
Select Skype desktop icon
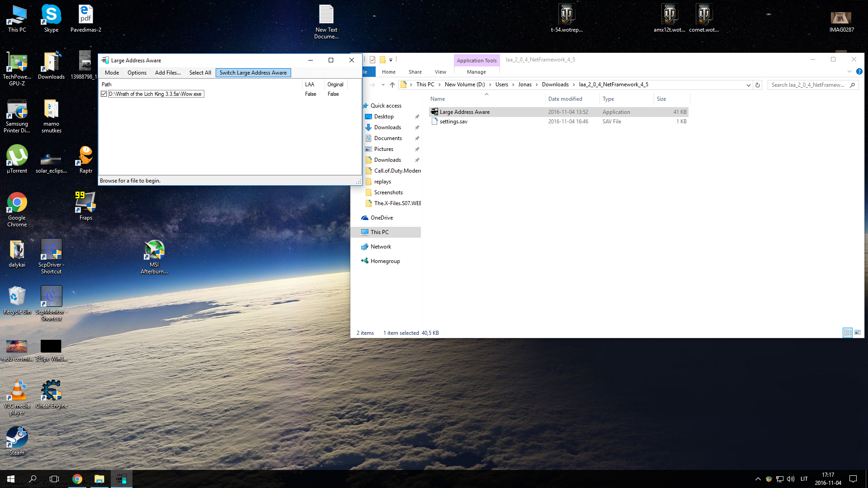[x=51, y=19]
